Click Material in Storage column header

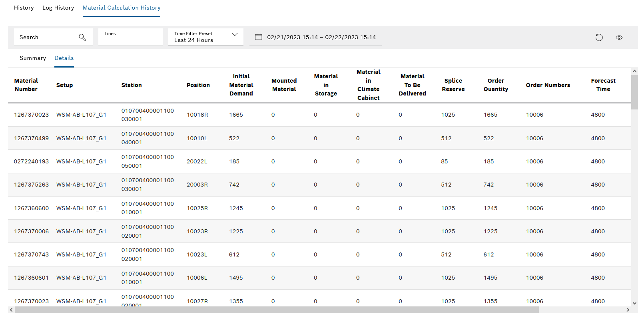click(x=326, y=85)
